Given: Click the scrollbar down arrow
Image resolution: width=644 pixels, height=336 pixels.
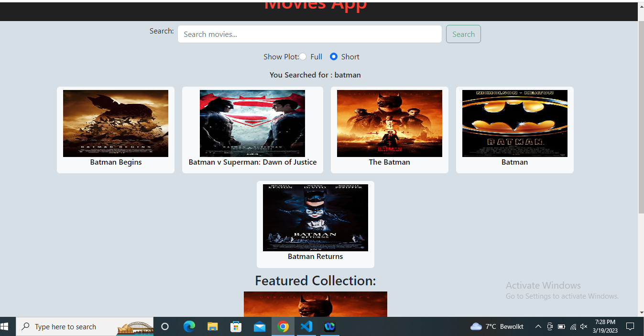Looking at the screenshot, I should coord(641,313).
